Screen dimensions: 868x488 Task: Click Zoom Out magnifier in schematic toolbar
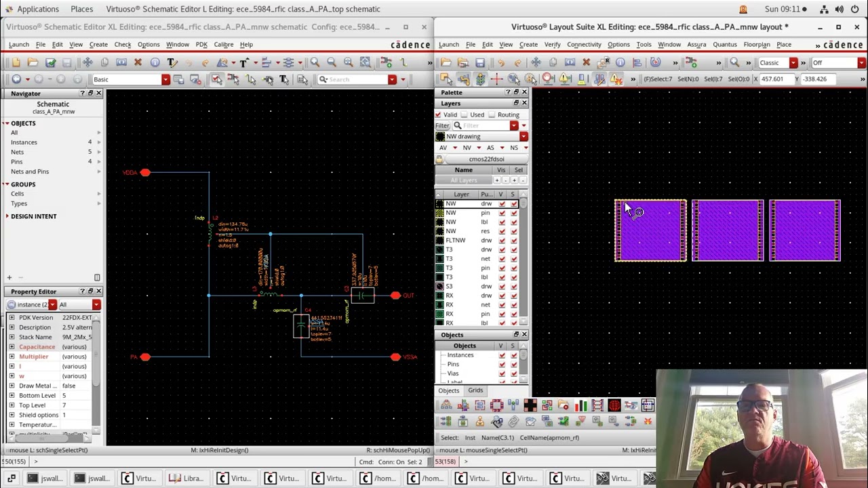coord(332,62)
